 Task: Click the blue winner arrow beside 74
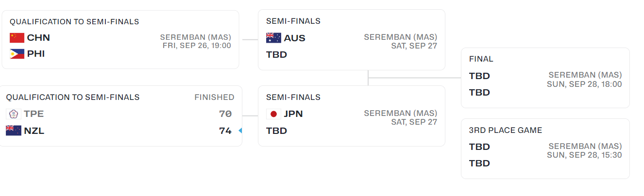239,131
